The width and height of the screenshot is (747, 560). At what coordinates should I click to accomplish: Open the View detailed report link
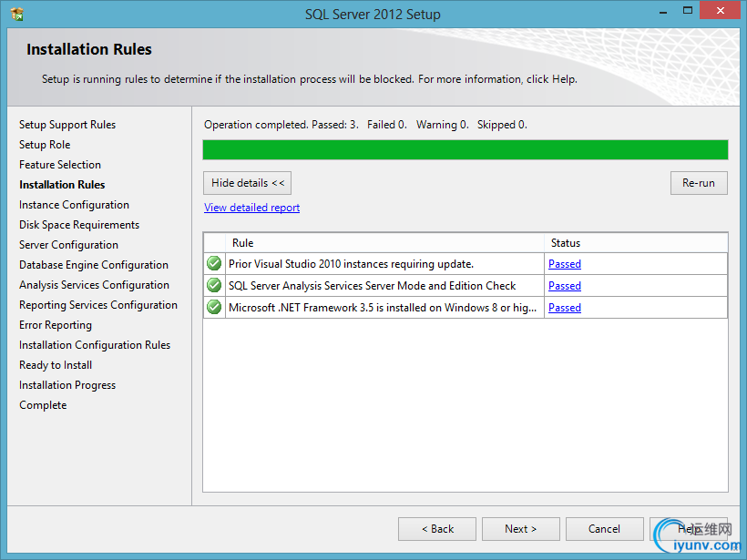coord(252,208)
